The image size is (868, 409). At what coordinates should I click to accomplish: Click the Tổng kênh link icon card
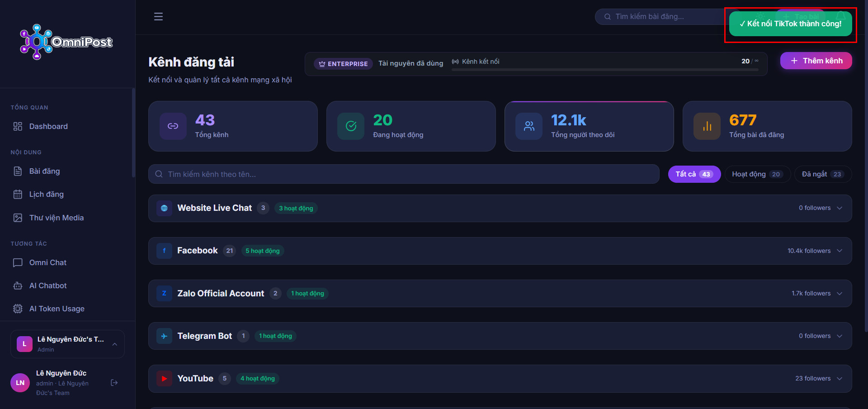[173, 126]
